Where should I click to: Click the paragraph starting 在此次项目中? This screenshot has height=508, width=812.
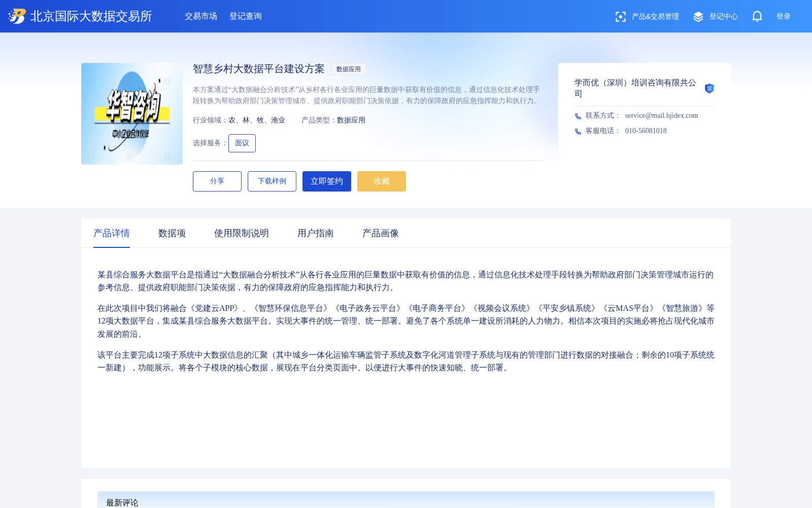406,321
